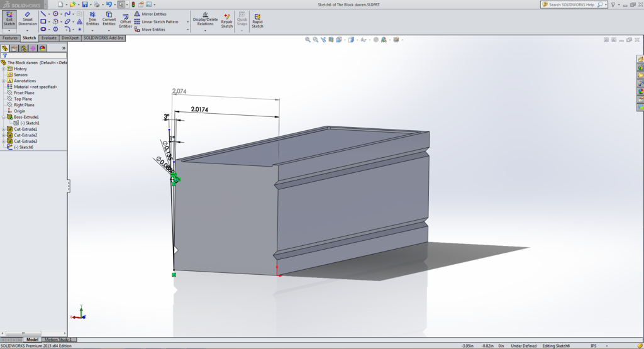This screenshot has width=644, height=349.
Task: Click the Point sketch tool
Action: tap(80, 29)
